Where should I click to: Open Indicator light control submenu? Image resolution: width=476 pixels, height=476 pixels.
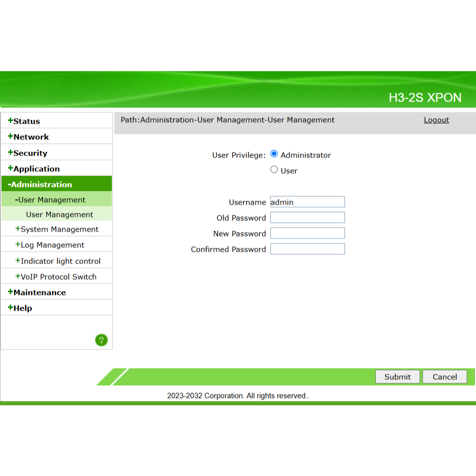pyautogui.click(x=58, y=261)
